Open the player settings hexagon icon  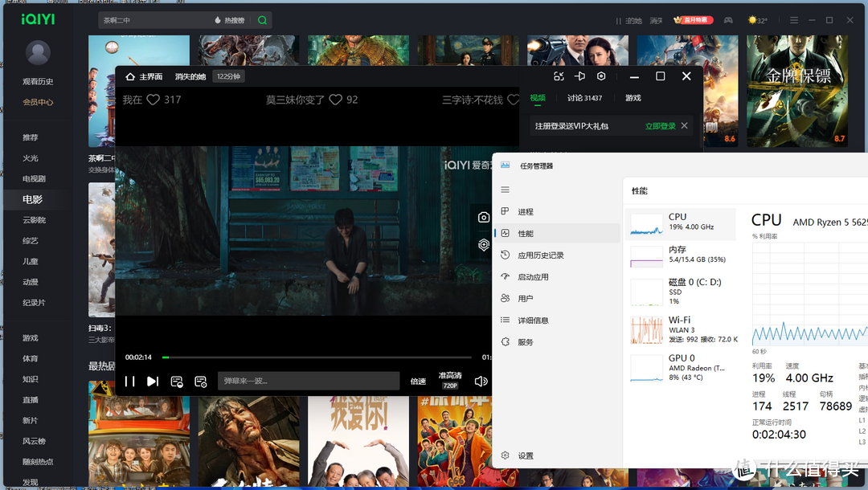[x=601, y=76]
